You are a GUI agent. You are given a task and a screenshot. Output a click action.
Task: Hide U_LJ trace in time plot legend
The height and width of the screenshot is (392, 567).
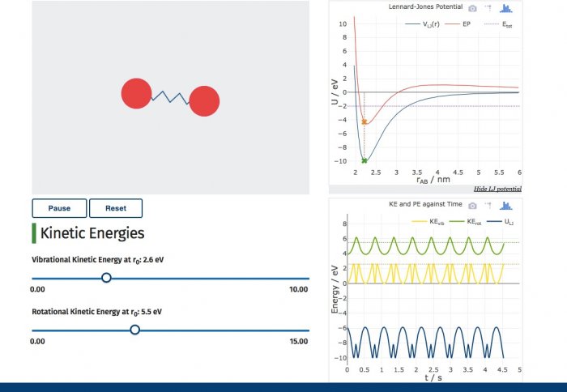point(501,220)
